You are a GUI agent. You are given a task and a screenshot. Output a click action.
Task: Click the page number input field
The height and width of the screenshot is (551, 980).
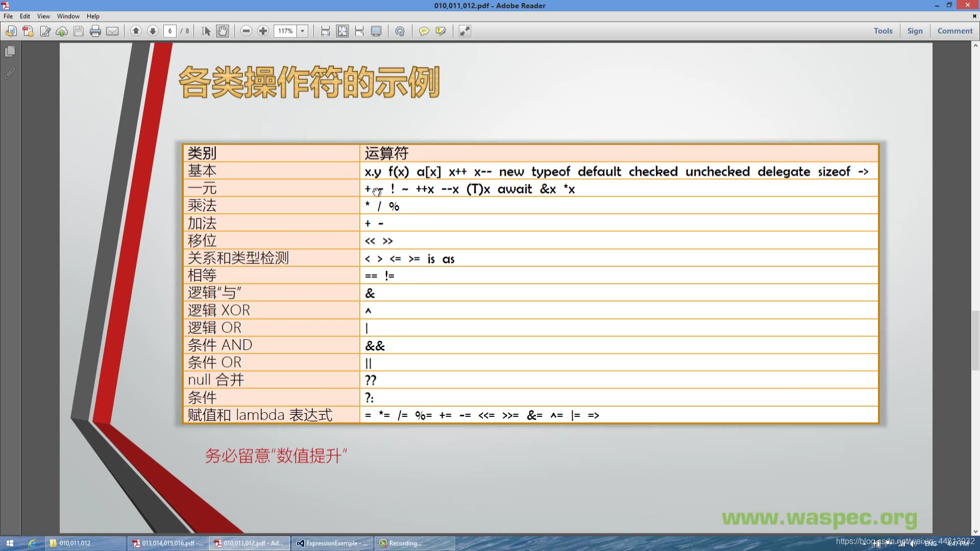[x=170, y=31]
